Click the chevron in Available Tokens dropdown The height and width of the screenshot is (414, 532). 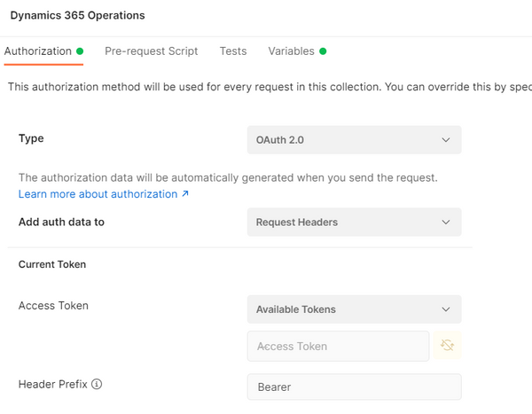445,309
